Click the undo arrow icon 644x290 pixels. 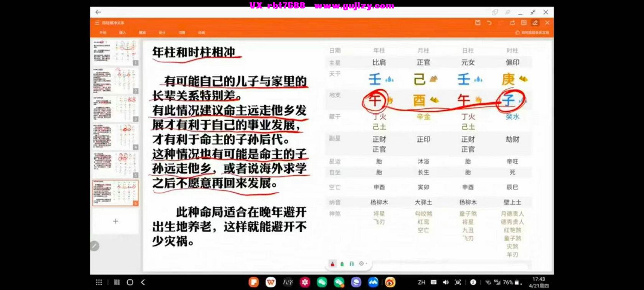(489, 23)
